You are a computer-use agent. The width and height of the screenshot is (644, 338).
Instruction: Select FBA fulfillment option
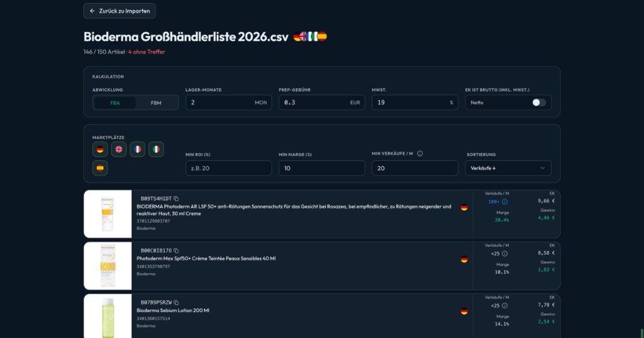click(115, 103)
